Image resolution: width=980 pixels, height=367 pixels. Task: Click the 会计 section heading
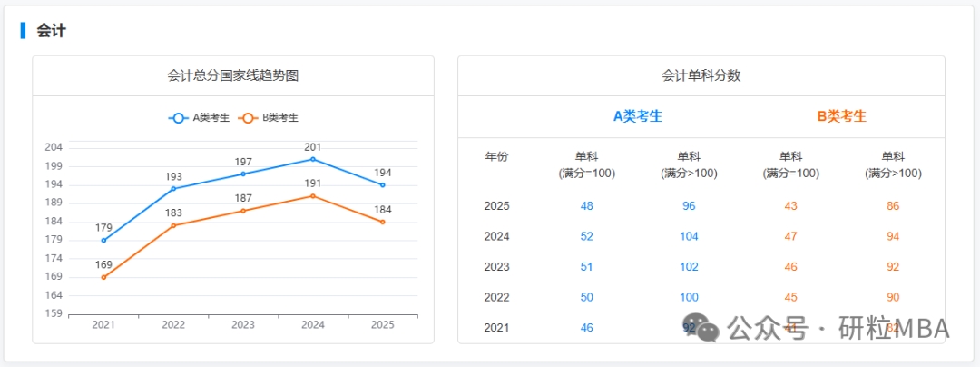tap(51, 30)
